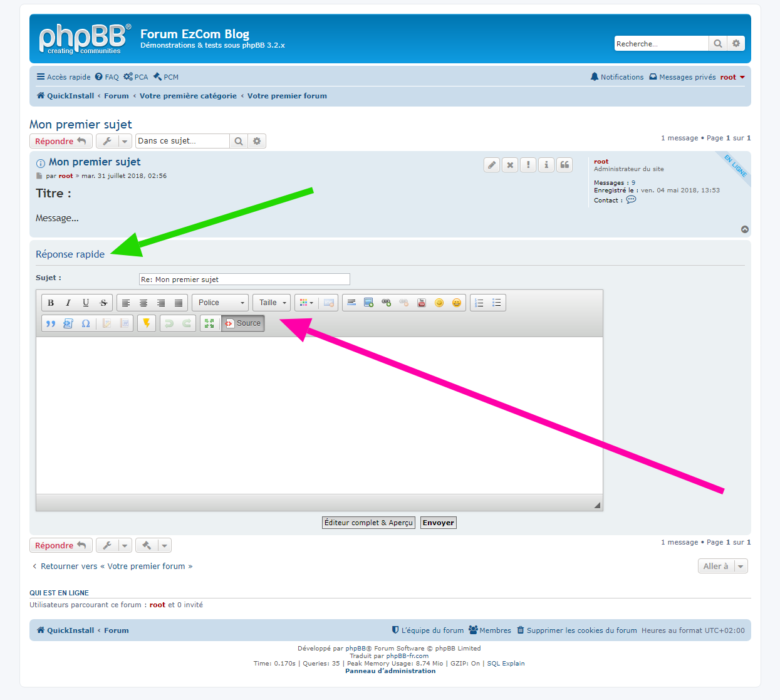
Task: Click the edit post pencil icon
Action: click(x=492, y=165)
